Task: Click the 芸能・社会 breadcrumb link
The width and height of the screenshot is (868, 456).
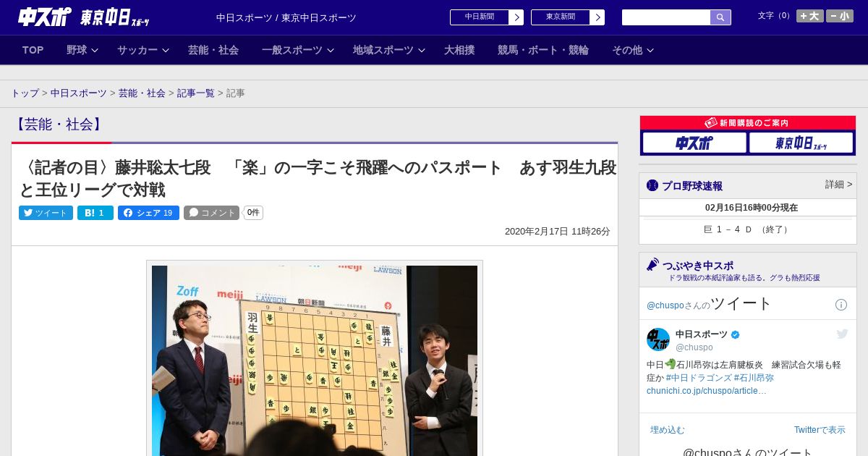Action: tap(142, 93)
